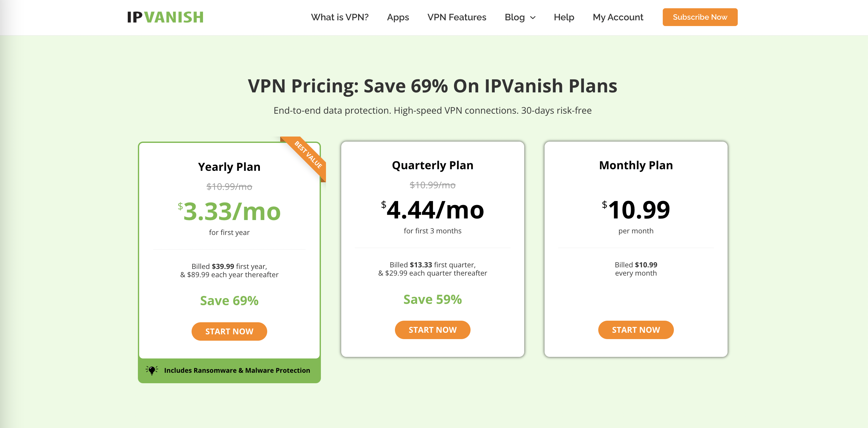Open VPN Features menu item

[x=457, y=17]
